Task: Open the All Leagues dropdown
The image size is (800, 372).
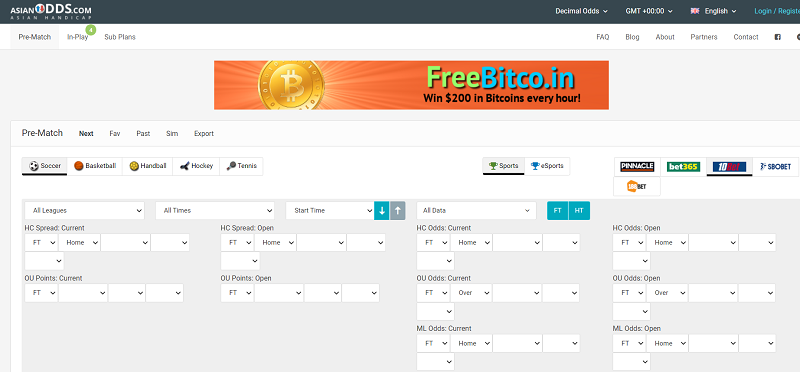Action: click(84, 210)
